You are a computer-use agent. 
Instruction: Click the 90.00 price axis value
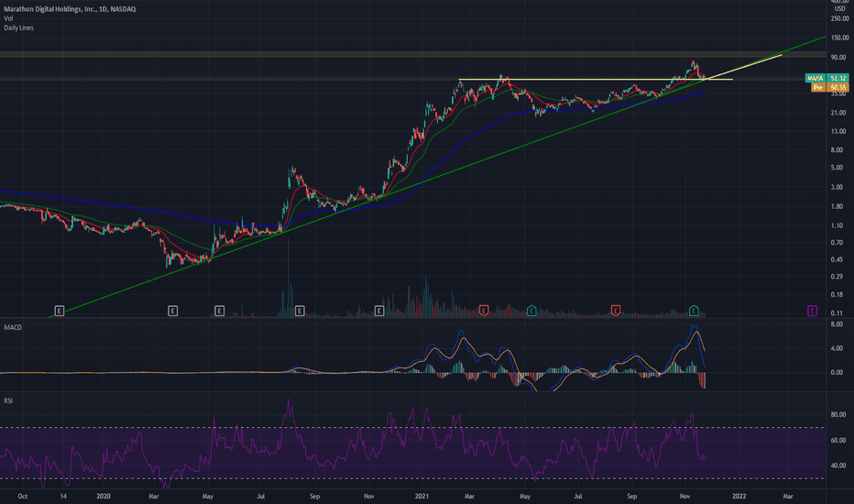(x=838, y=57)
